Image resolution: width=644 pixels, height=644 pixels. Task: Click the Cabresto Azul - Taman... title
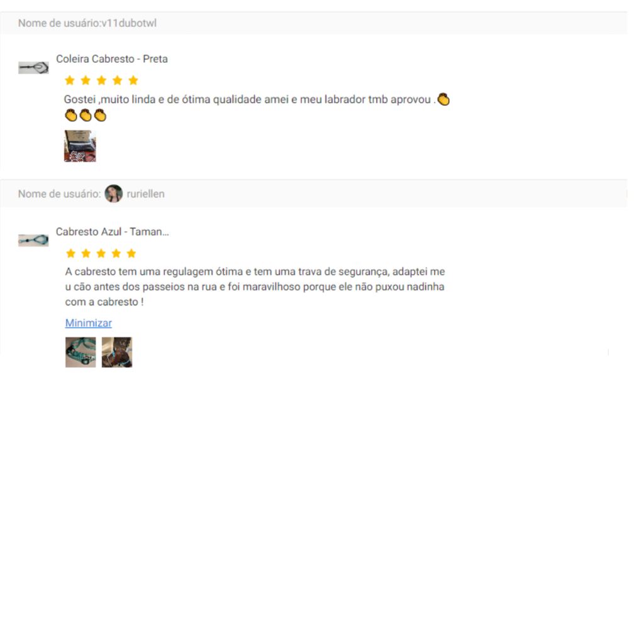[112, 232]
